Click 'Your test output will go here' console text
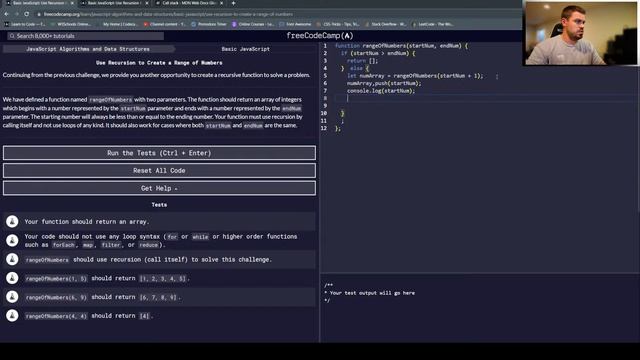 (x=372, y=293)
